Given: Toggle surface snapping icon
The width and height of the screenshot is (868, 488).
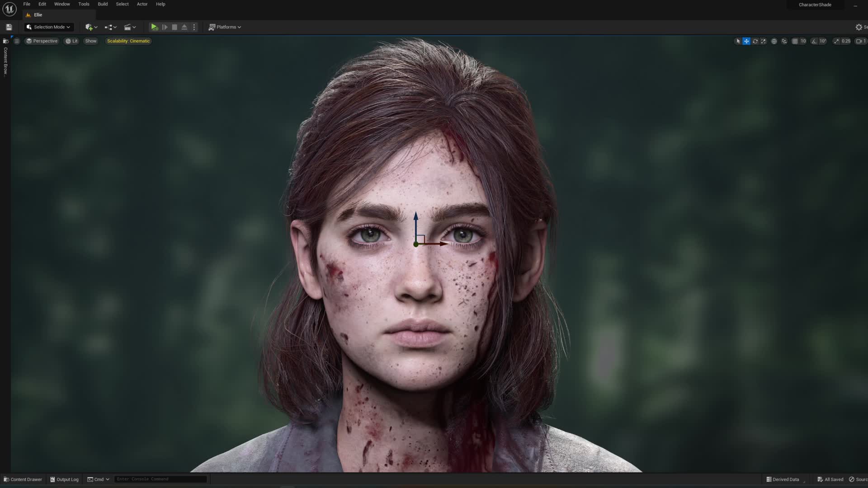Looking at the screenshot, I should tap(784, 41).
